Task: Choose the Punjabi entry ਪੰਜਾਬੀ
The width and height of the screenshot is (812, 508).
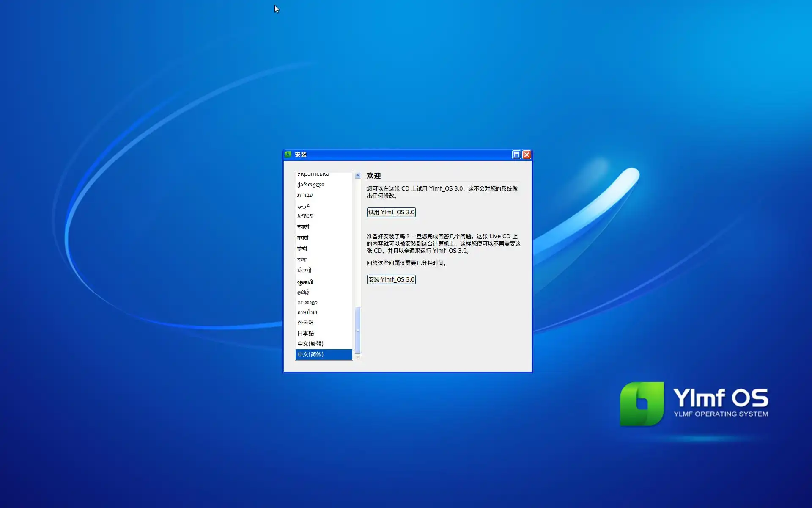Action: point(304,270)
